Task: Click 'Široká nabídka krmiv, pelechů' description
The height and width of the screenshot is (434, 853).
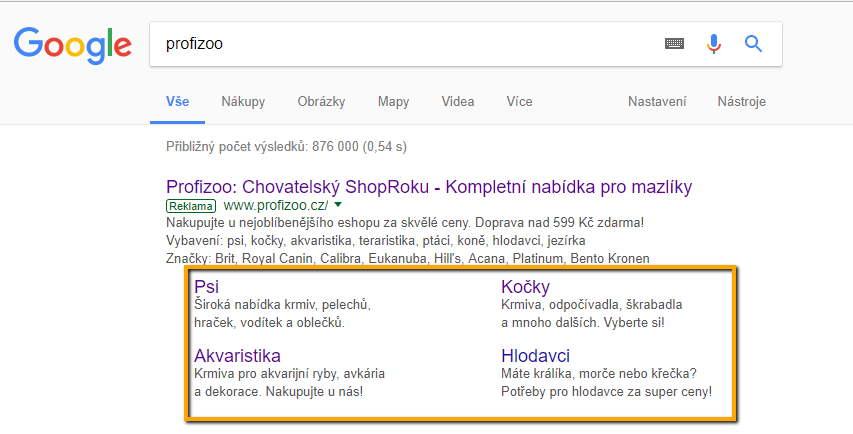Action: point(282,305)
